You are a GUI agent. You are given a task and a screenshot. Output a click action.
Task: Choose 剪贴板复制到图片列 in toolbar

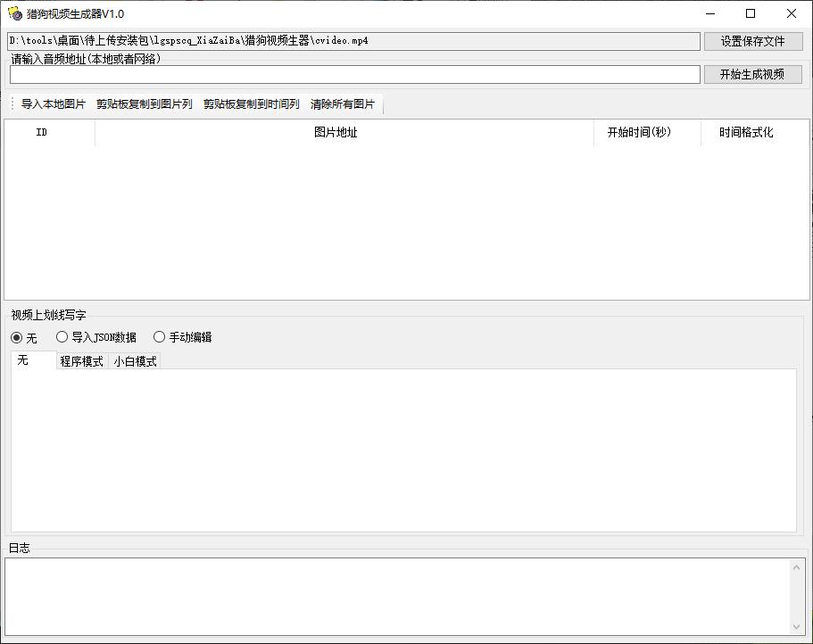145,104
